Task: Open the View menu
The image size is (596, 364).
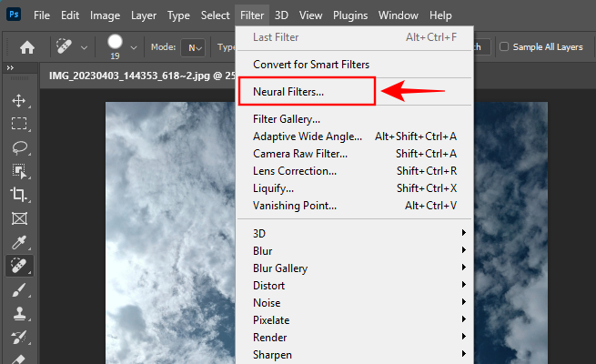Action: tap(310, 15)
